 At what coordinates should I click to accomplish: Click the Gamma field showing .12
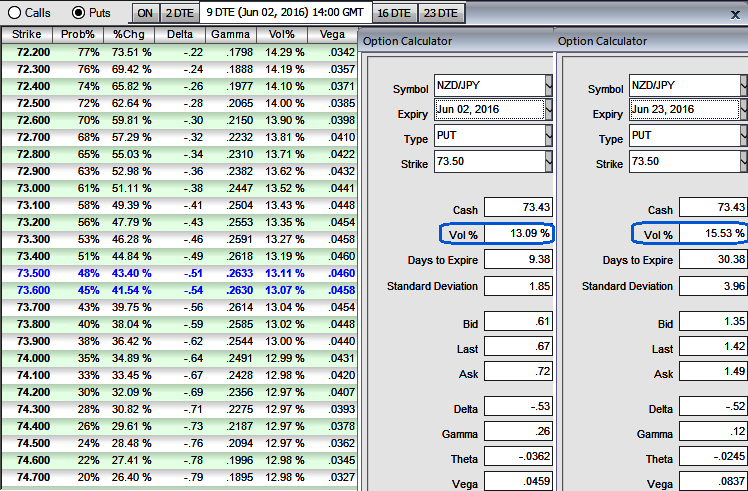pos(713,432)
